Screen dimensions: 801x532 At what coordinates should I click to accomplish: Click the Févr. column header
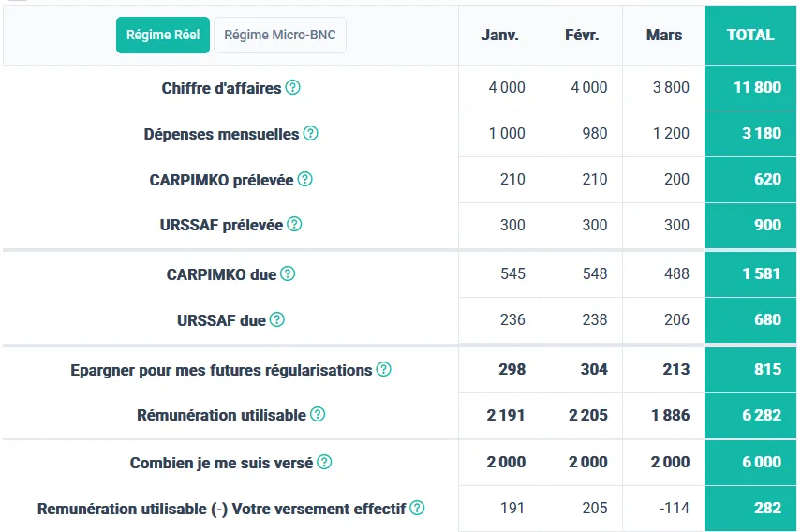coord(581,36)
